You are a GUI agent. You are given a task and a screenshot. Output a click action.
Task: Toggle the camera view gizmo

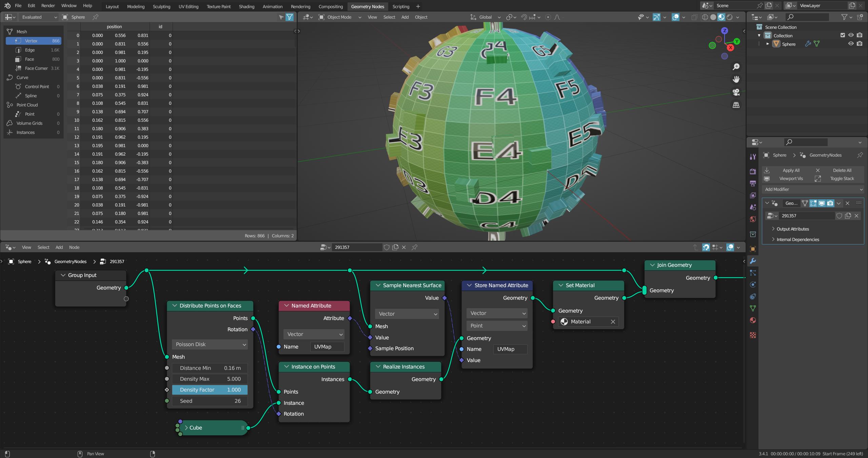coord(736,92)
